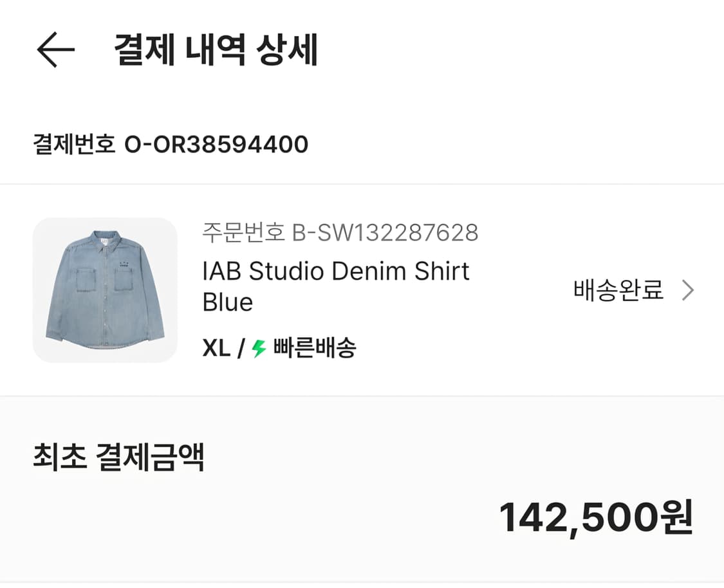Click the 주문번호 label
The image size is (724, 588).
pos(243,232)
